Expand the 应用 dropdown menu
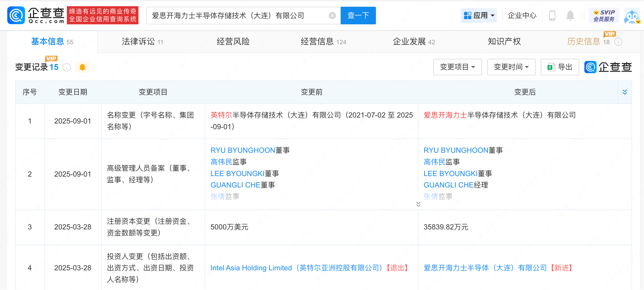Screen dimensions: 644x290 [x=479, y=16]
